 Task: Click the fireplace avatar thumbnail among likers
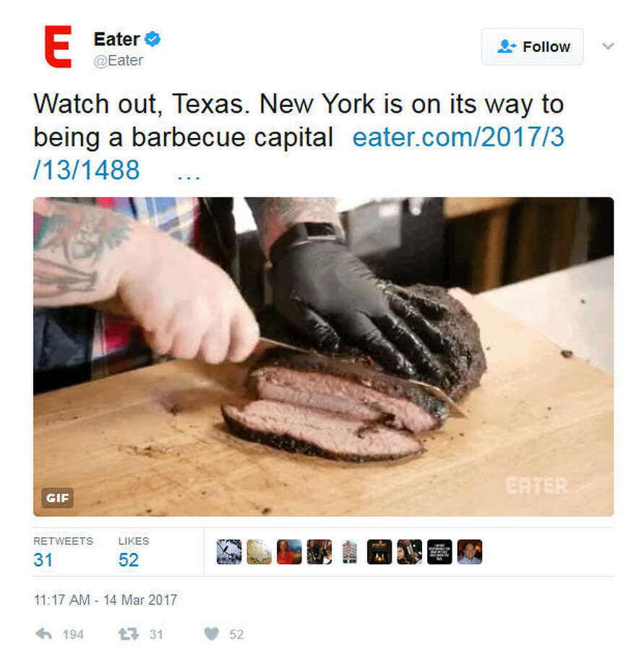(379, 552)
